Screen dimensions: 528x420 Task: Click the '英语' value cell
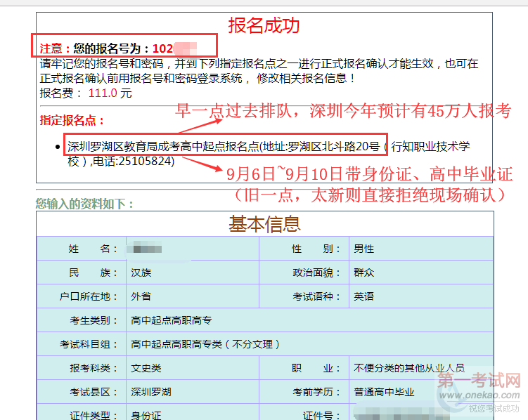pos(421,296)
